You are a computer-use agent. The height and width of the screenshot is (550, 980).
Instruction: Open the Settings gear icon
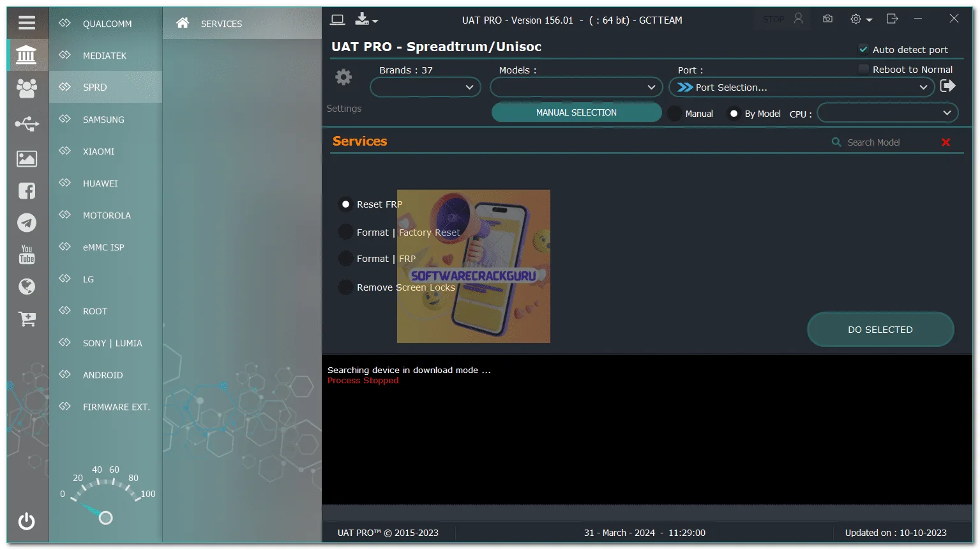(343, 77)
